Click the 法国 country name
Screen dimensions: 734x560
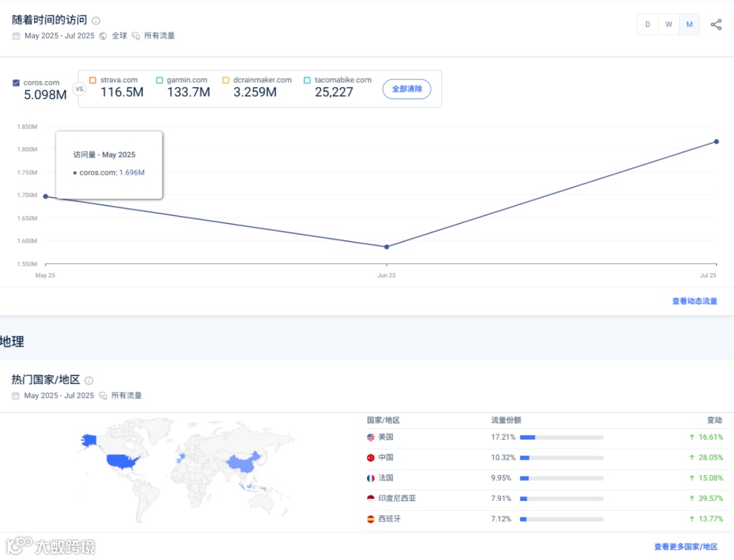coord(386,478)
